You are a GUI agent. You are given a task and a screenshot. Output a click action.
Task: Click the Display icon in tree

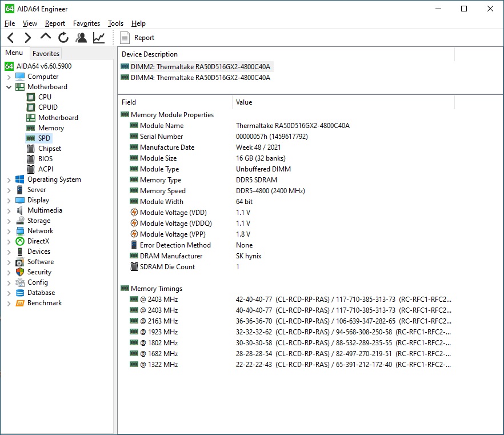coord(20,200)
